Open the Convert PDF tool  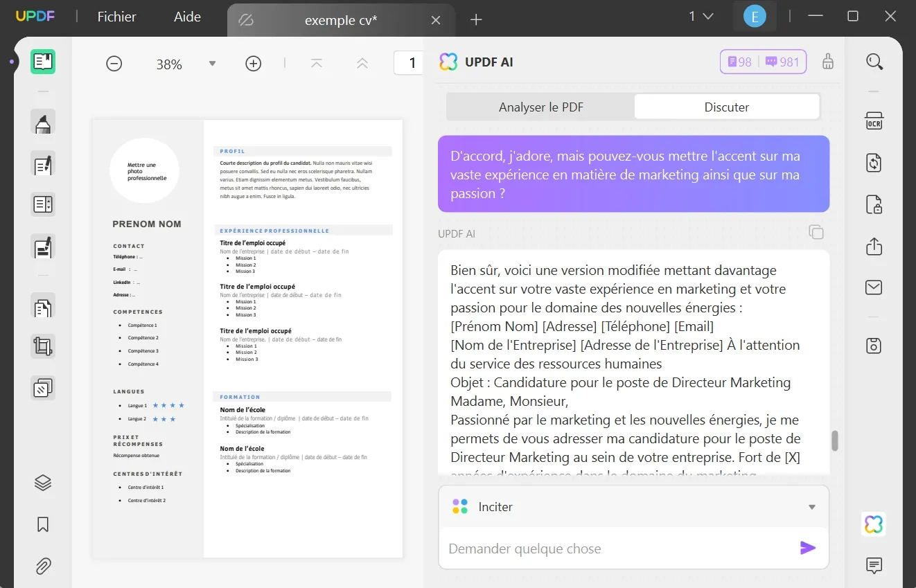tap(874, 163)
